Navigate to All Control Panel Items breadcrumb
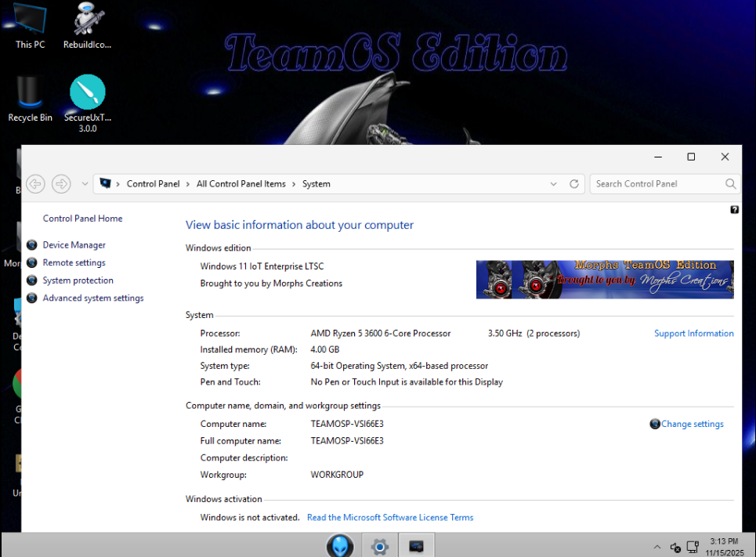This screenshot has height=557, width=756. 241,184
